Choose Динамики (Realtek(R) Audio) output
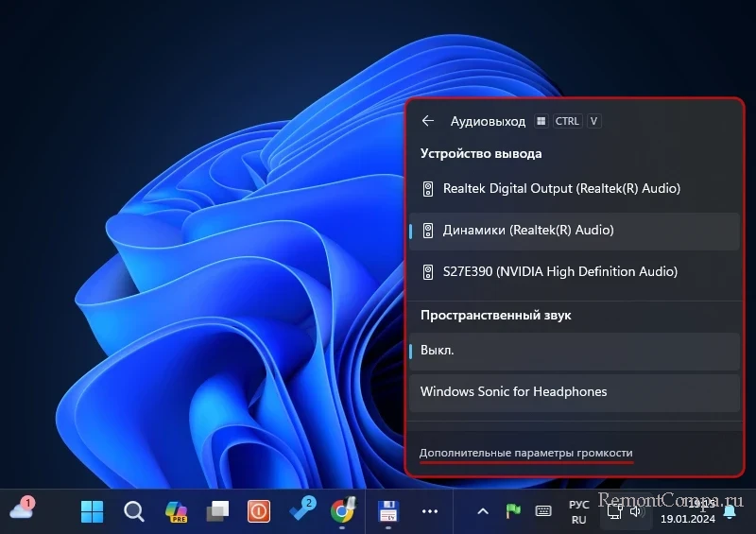Screen dimensions: 756x534 [x=574, y=231]
